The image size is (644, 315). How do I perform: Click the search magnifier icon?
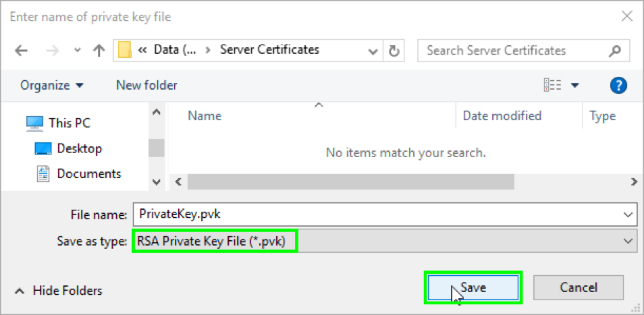[x=614, y=51]
